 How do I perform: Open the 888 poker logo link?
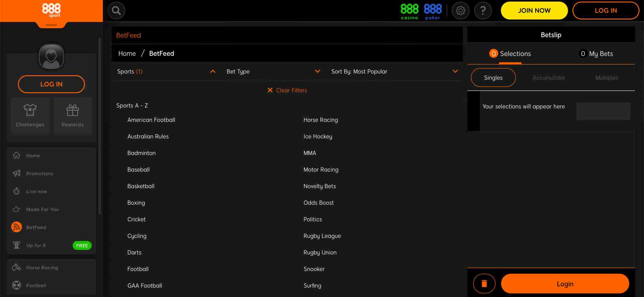[433, 12]
